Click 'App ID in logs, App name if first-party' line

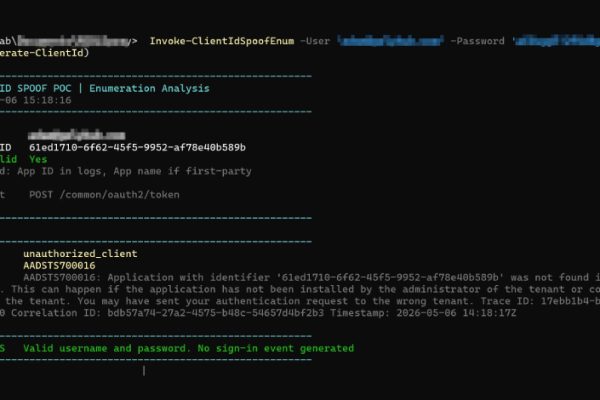click(134, 171)
